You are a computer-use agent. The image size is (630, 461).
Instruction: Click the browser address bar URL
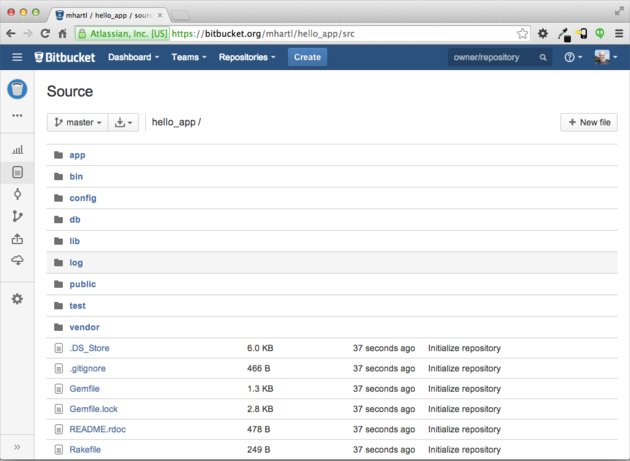(x=263, y=34)
